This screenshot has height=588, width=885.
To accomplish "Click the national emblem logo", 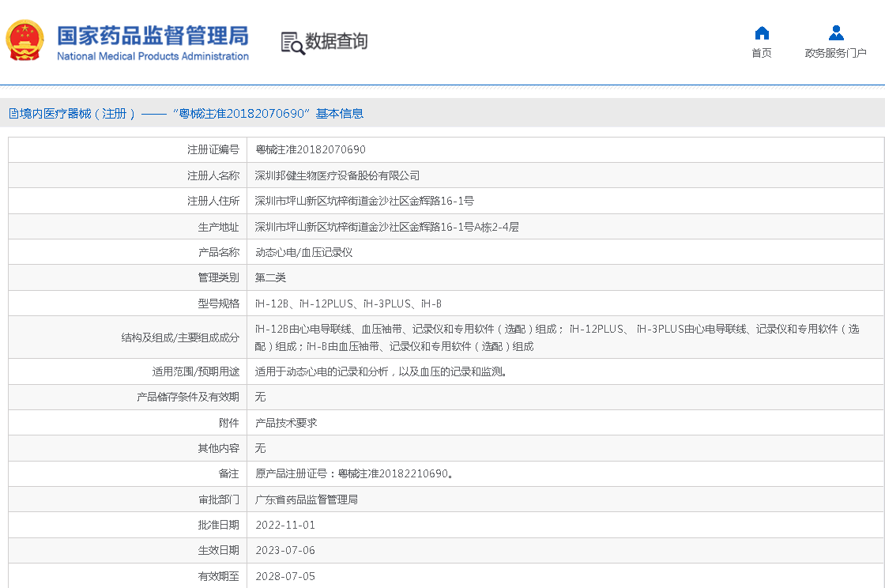I will pyautogui.click(x=25, y=41).
